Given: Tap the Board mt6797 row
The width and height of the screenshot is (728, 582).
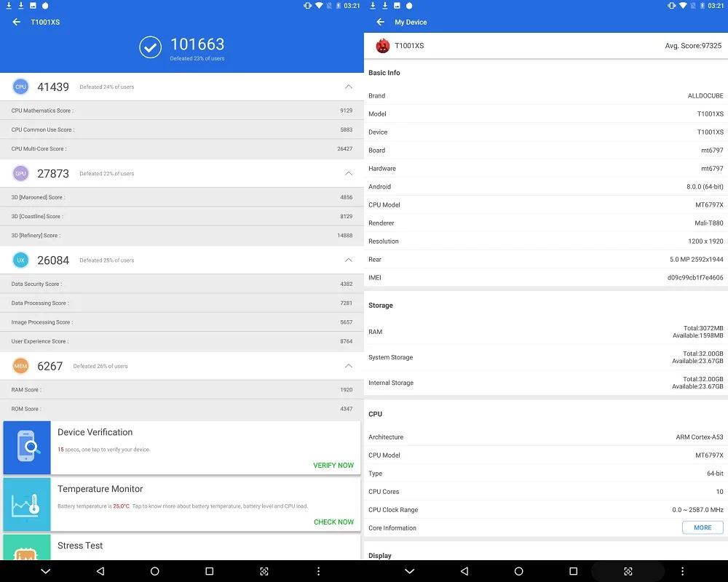Looking at the screenshot, I should pyautogui.click(x=546, y=151).
